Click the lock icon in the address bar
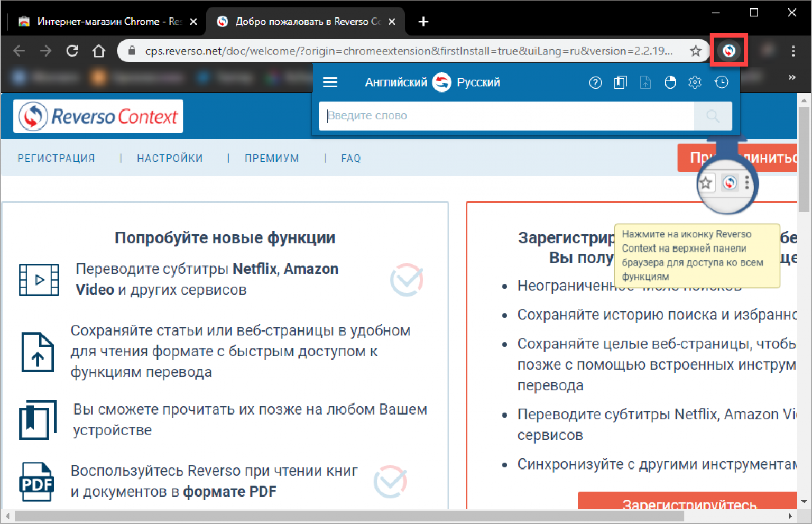The image size is (812, 524). pos(132,51)
